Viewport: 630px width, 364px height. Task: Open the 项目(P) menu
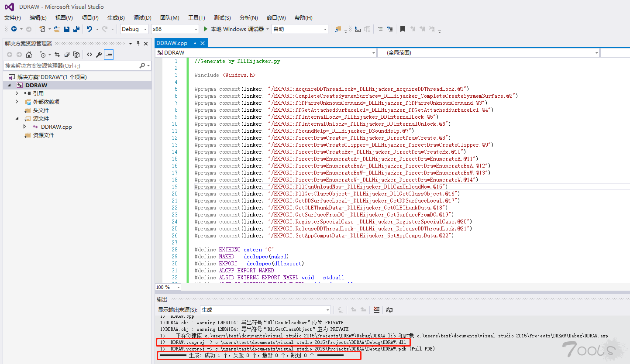(90, 18)
